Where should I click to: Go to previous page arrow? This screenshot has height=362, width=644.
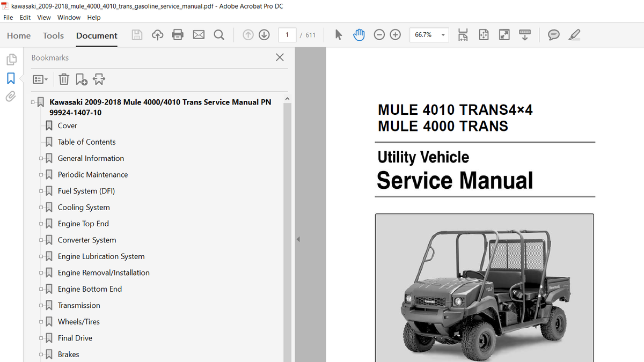pyautogui.click(x=248, y=35)
